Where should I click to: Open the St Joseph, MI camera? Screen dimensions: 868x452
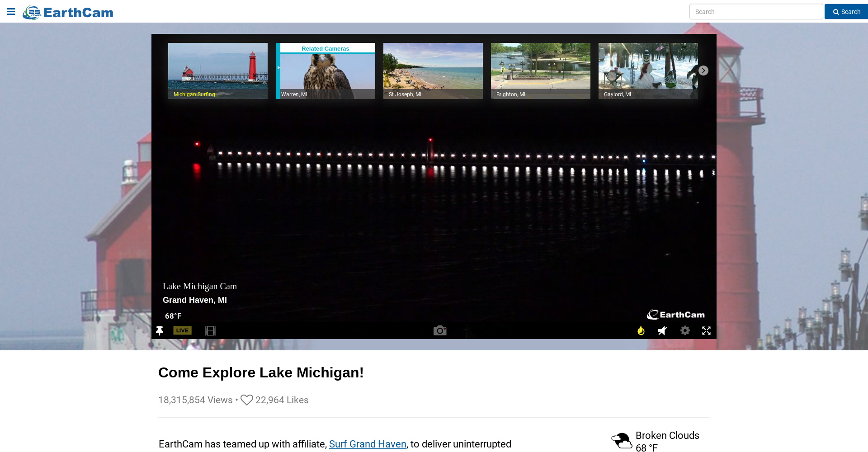[433, 71]
